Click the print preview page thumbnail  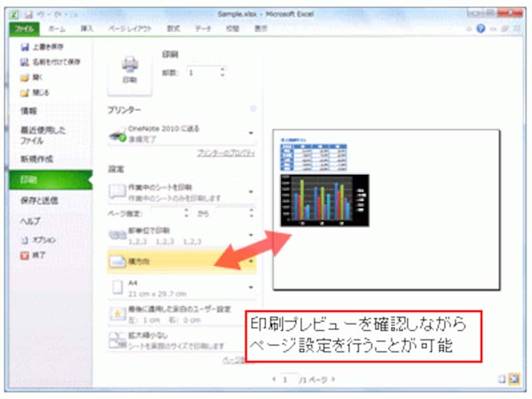(386, 209)
